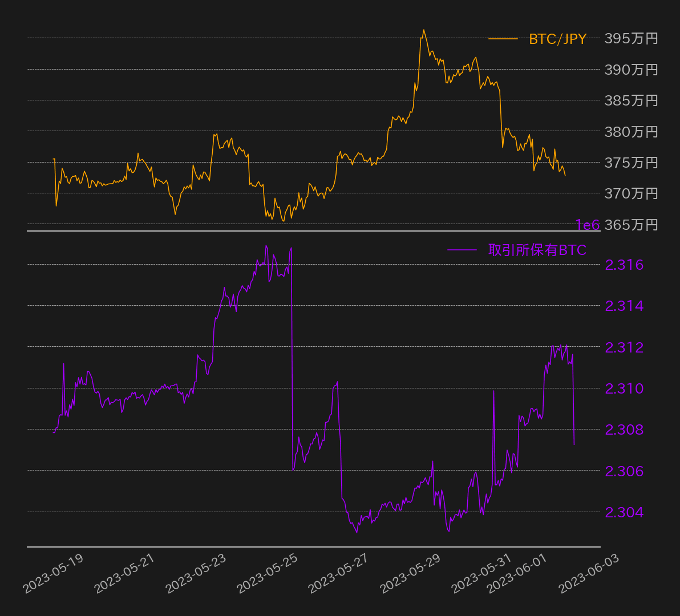680x616 pixels.
Task: Click the 1e6 axis multiplier text
Action: [587, 225]
